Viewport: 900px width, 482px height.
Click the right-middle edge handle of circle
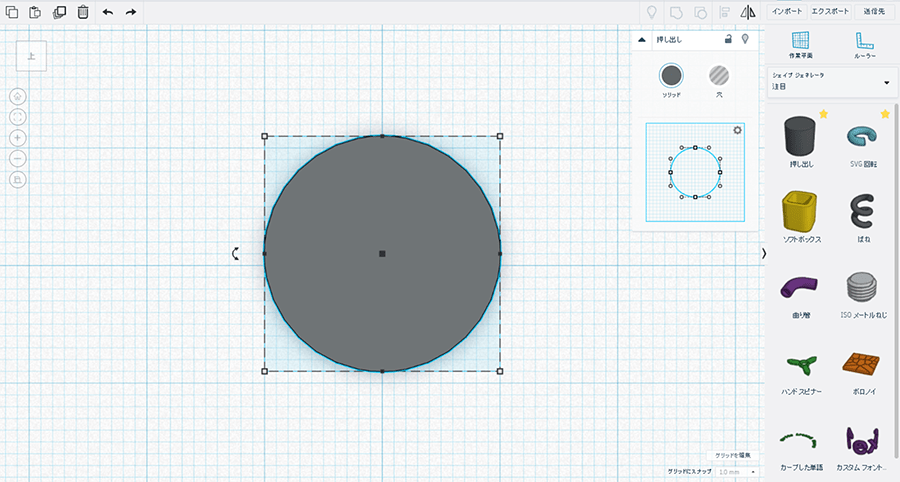coord(500,254)
